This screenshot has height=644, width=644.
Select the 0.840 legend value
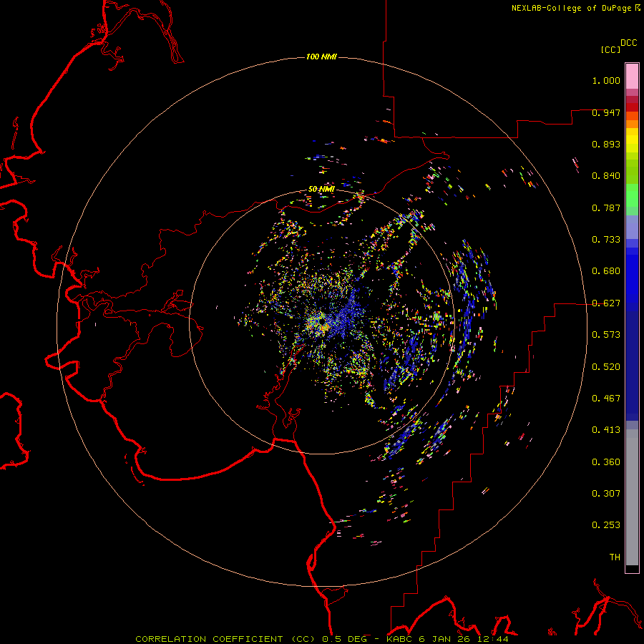606,176
